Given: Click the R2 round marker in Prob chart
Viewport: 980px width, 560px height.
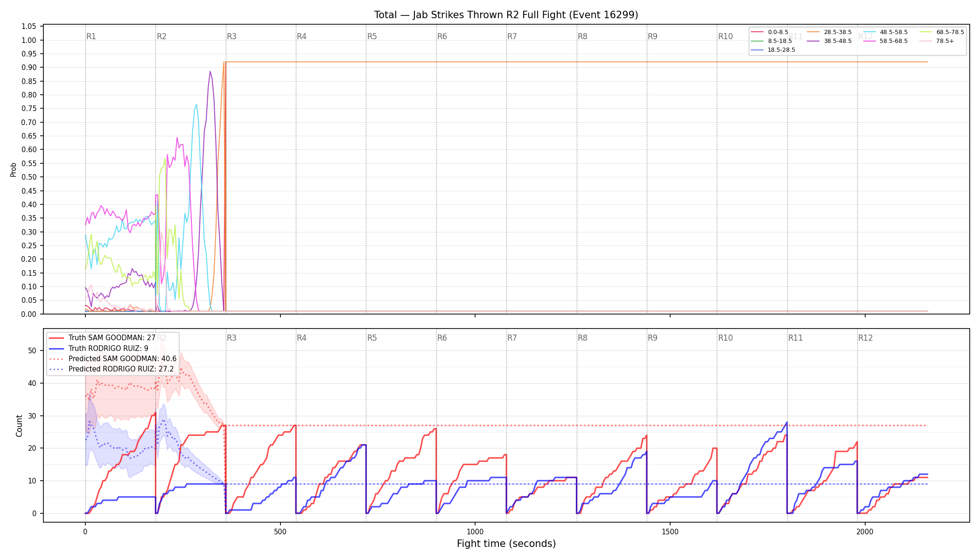Looking at the screenshot, I should click(x=161, y=36).
